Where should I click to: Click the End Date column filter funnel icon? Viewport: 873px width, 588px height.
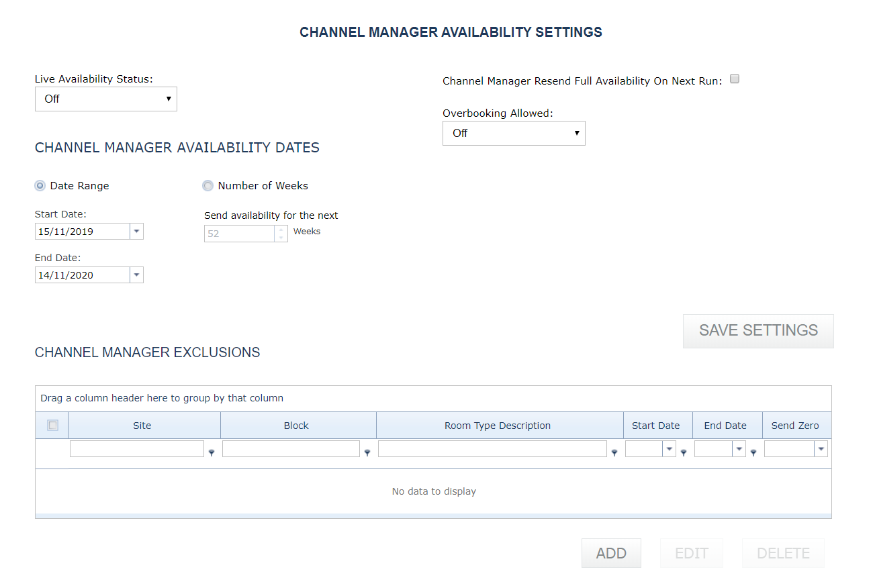[x=753, y=452]
